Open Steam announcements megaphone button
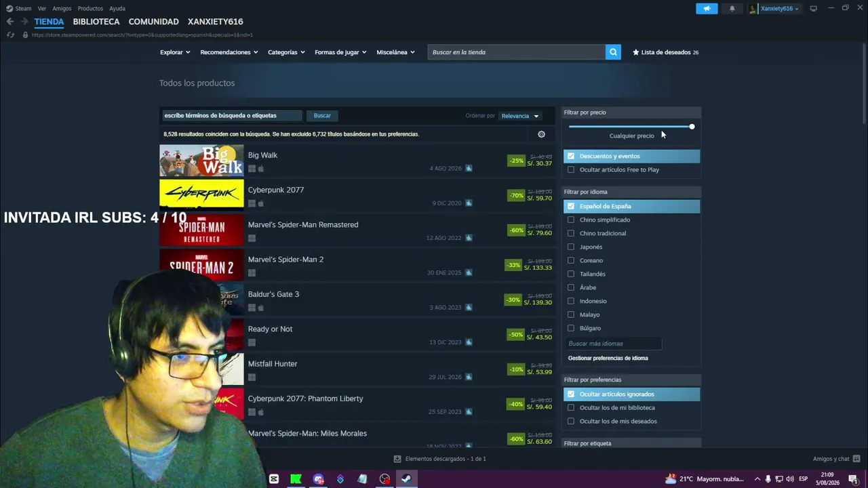This screenshot has width=868, height=488. click(707, 8)
